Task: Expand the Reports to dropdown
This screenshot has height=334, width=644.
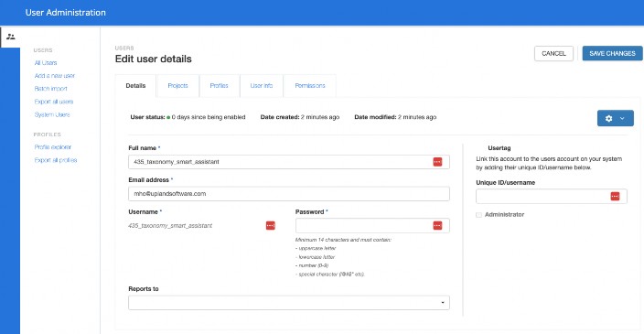Action: point(289,303)
